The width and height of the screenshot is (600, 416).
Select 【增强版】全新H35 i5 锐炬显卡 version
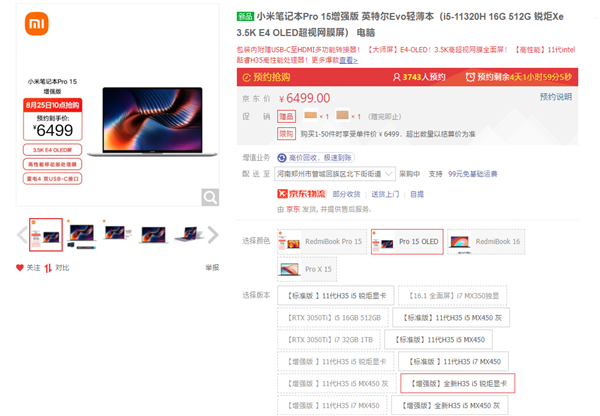(x=458, y=383)
